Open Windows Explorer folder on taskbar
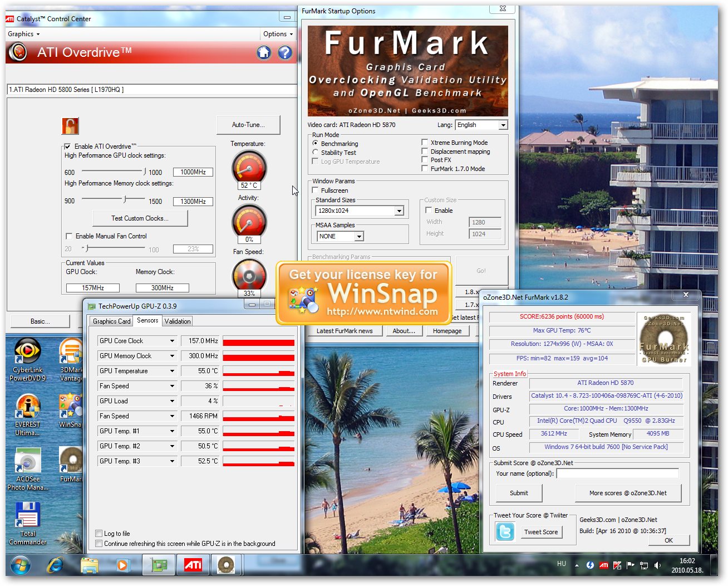The width and height of the screenshot is (728, 586). click(89, 565)
